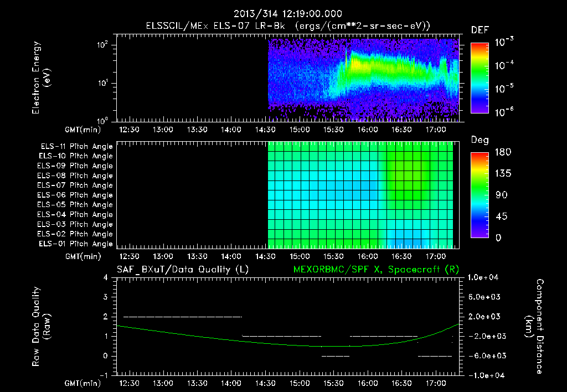Click the bright electron flux peak in spectrogram

(x=356, y=64)
